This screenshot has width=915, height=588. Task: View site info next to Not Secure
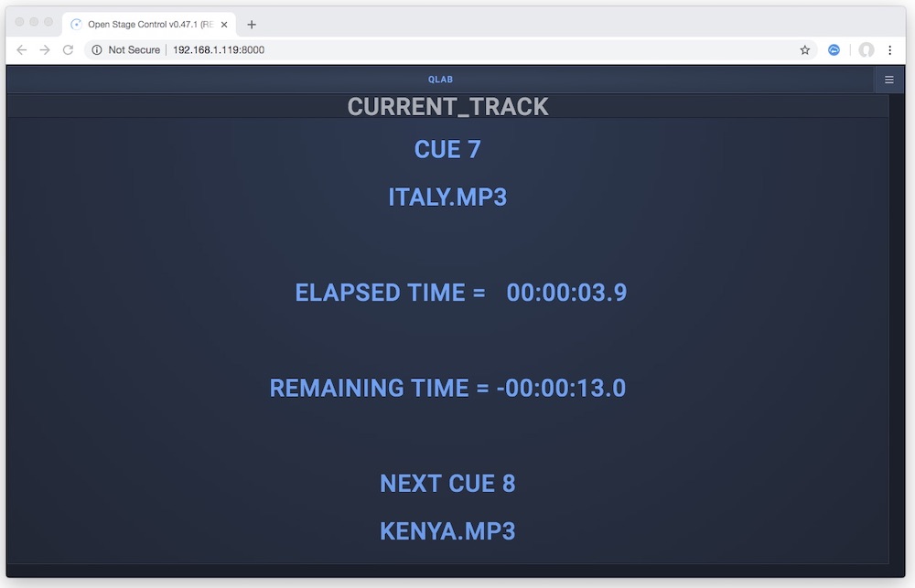(x=97, y=50)
